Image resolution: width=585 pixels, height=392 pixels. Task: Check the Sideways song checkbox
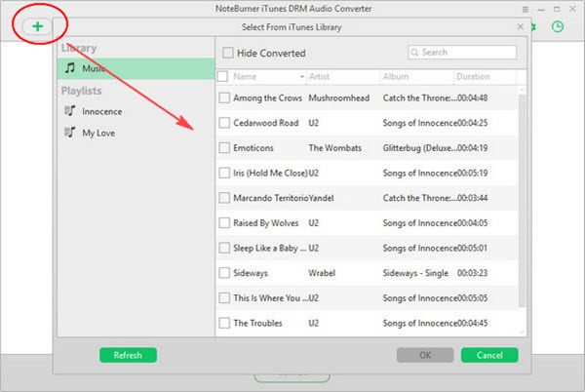pyautogui.click(x=224, y=273)
